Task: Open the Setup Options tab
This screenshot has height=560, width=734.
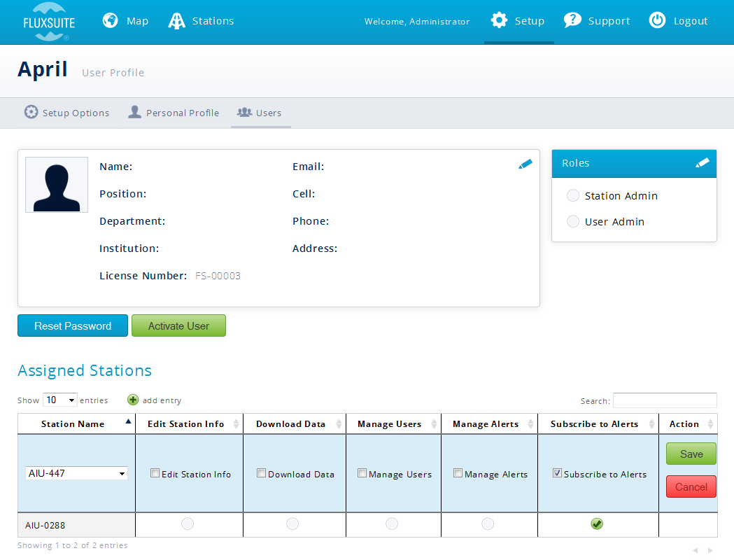Action: (x=67, y=113)
